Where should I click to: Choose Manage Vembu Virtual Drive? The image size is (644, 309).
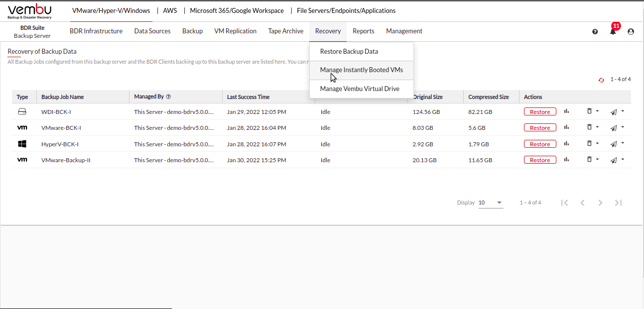coord(362,89)
